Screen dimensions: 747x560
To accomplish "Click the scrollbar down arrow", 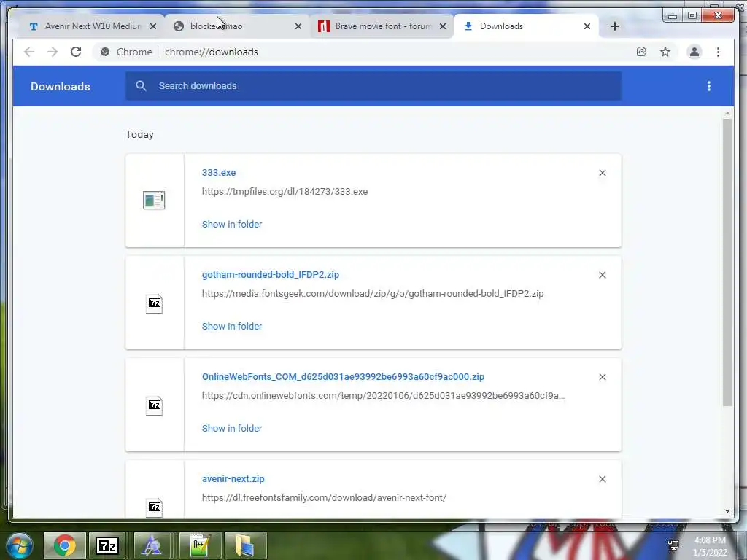I will click(x=727, y=511).
